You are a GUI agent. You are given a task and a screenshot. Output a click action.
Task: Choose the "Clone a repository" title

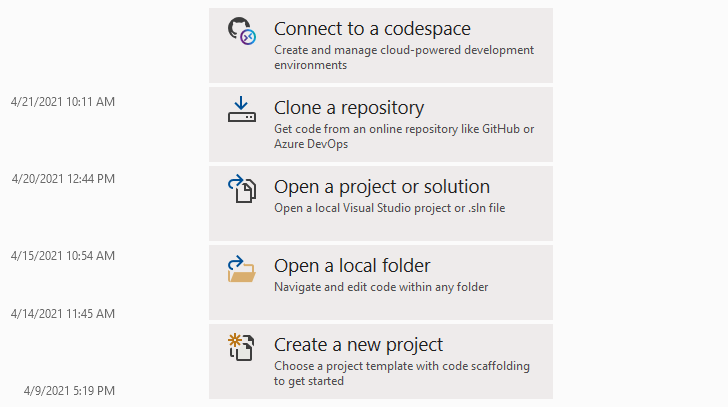[x=349, y=108]
